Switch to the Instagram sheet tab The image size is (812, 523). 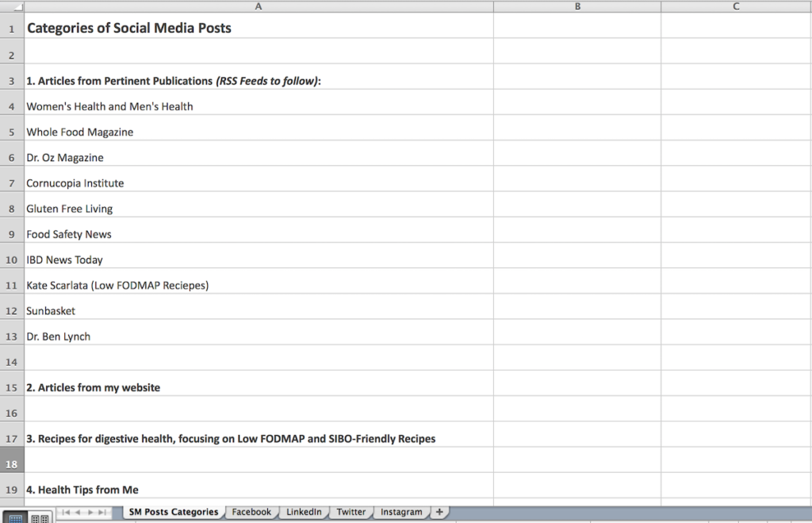[401, 512]
